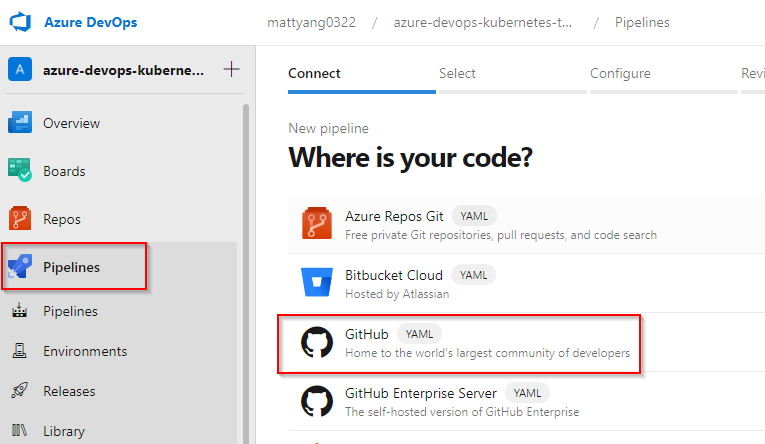This screenshot has height=444, width=765.
Task: Open azure-devops-kubernetes-t... project breadcrumb
Action: (x=483, y=22)
